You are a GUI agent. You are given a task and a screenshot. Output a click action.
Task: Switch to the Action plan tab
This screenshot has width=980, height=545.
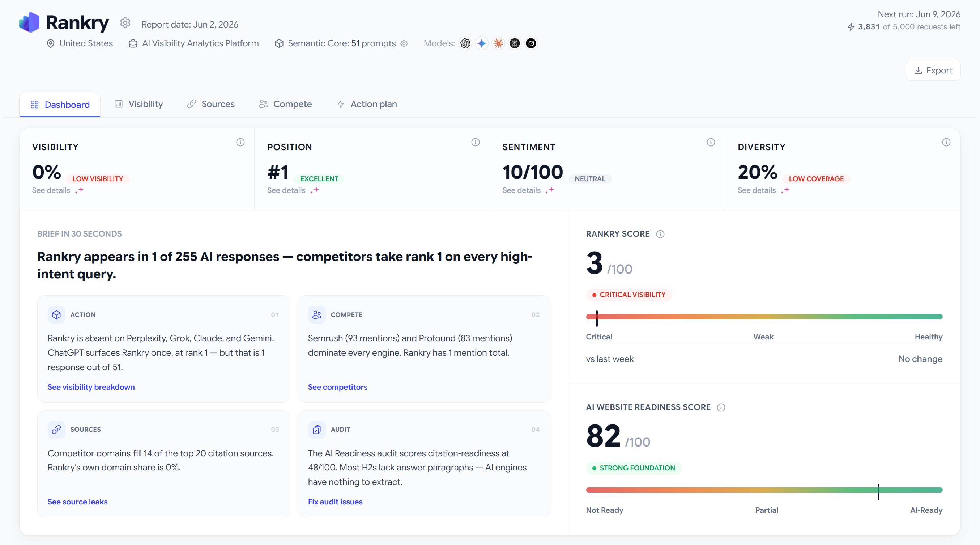(x=367, y=104)
